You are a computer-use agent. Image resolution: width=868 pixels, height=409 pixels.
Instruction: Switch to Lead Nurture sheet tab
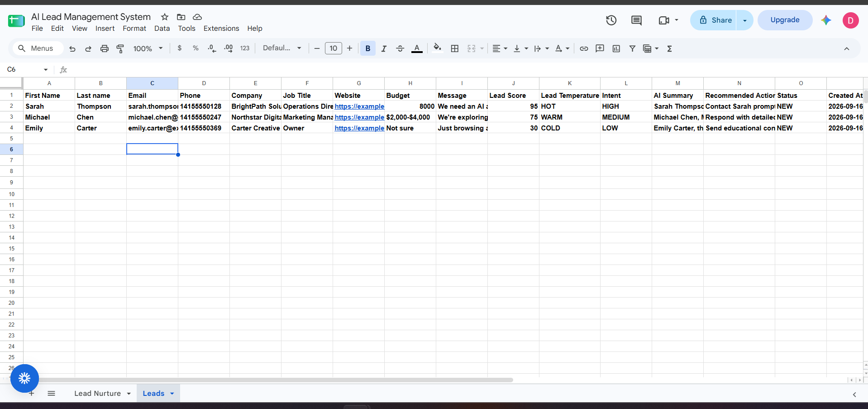97,393
